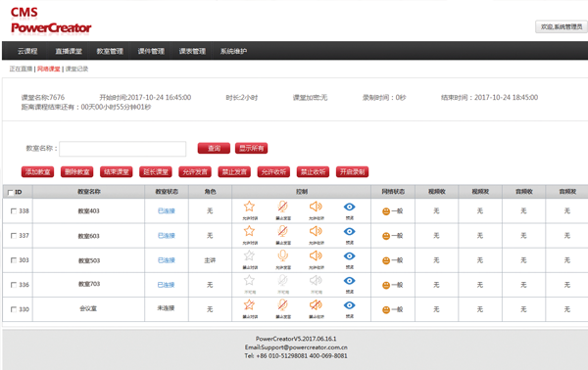Image resolution: width=588 pixels, height=370 pixels.
Task: Click the 已连接 status link for 教室403
Action: [167, 210]
